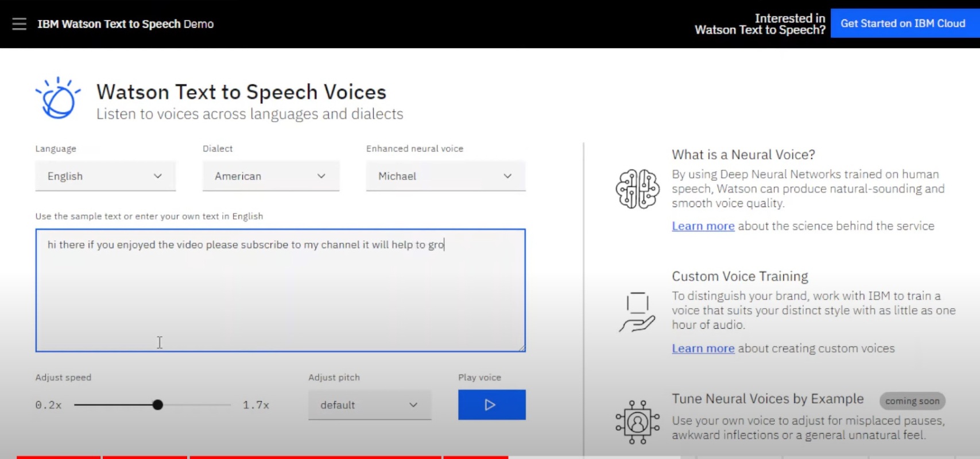Click the 'Custom Voice Training' heading
The height and width of the screenshot is (459, 980).
tap(740, 276)
